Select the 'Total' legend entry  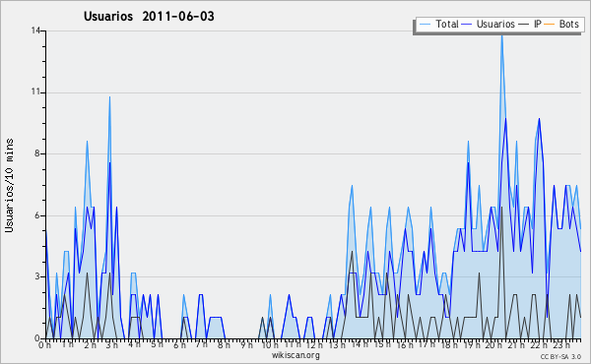439,24
